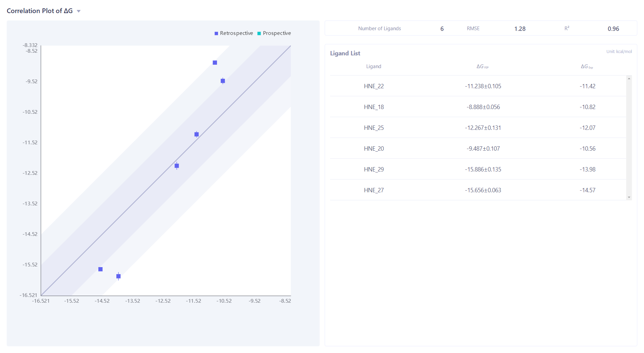Click the topmost data point on the plot

point(215,63)
